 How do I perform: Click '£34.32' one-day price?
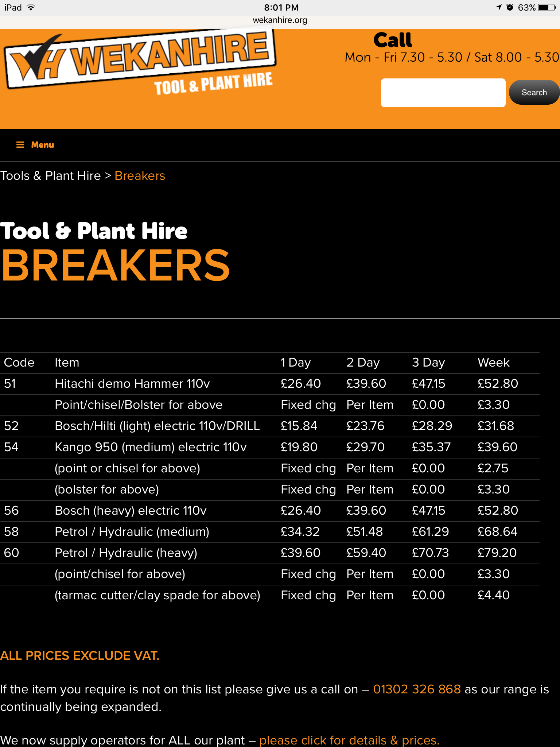click(x=300, y=532)
